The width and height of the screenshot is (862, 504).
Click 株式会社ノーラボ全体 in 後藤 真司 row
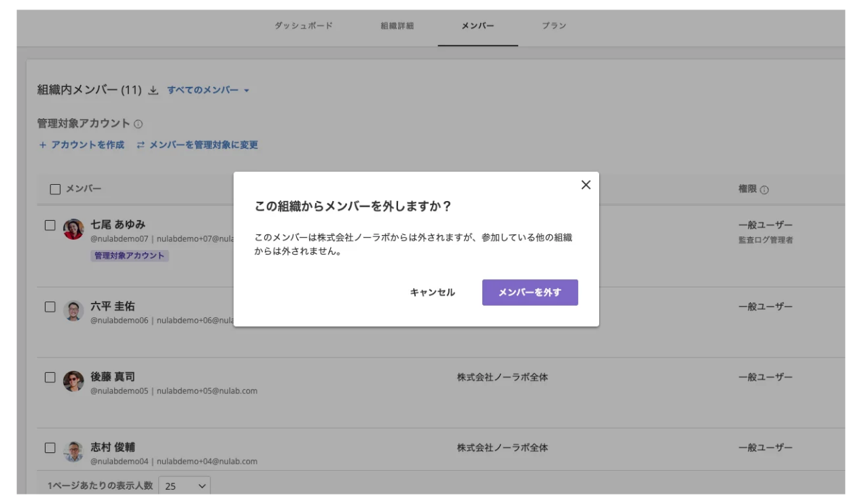[503, 377]
